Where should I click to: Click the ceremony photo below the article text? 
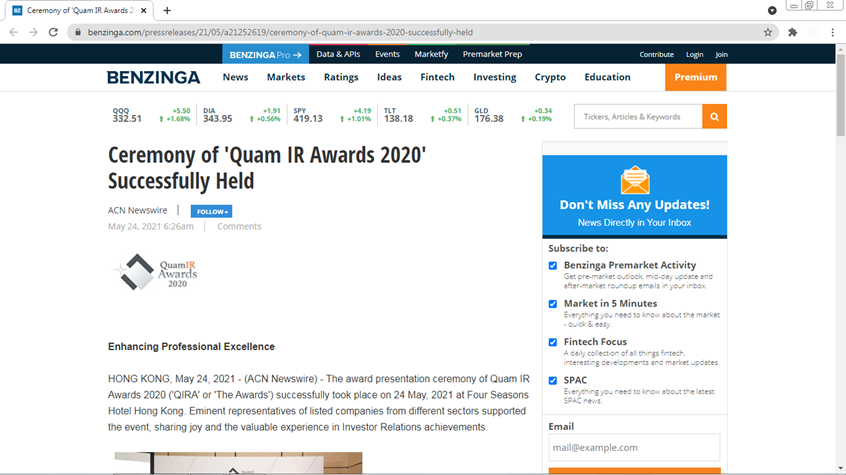point(238,463)
